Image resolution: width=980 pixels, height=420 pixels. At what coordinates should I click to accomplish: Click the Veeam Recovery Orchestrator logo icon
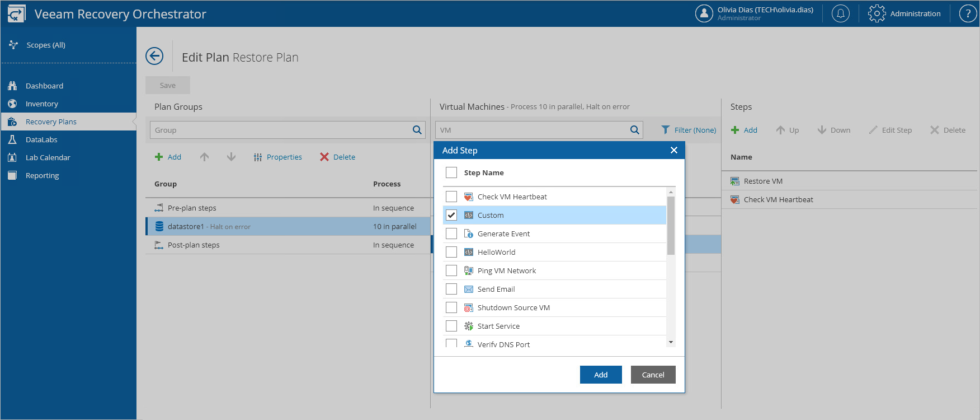tap(16, 13)
